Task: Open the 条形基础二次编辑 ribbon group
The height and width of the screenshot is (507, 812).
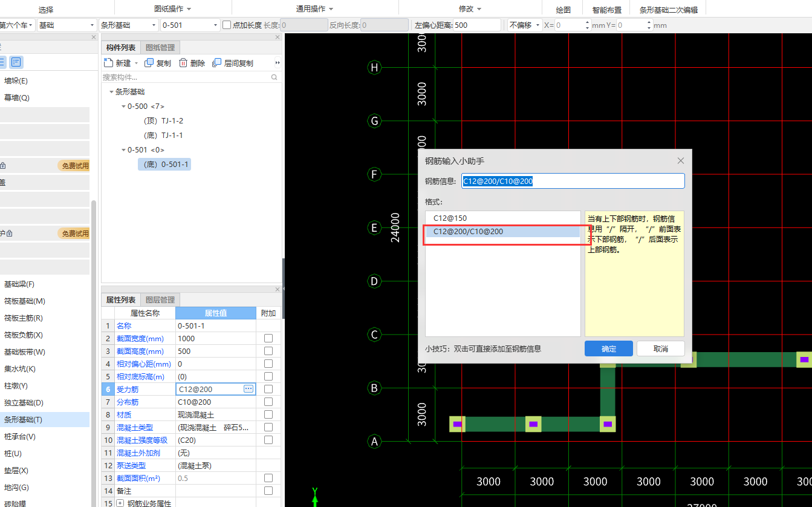Action: click(x=669, y=10)
